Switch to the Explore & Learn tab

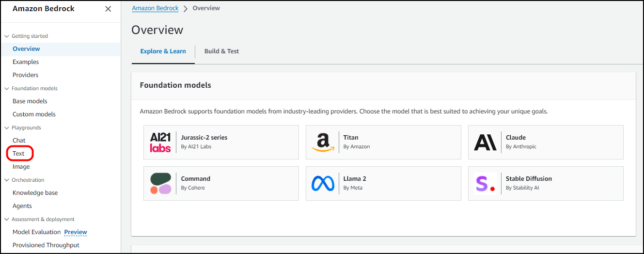[x=163, y=51]
